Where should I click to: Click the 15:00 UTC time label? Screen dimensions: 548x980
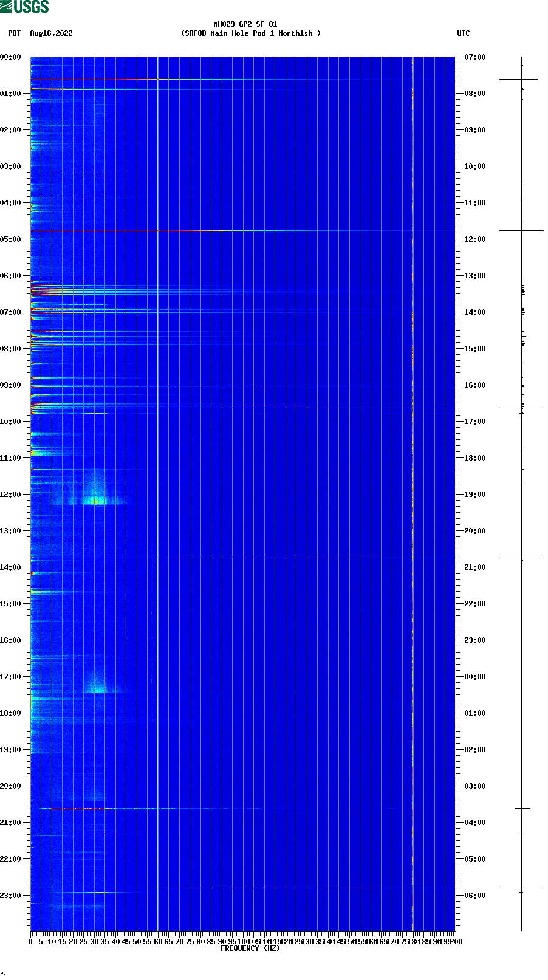[x=475, y=349]
